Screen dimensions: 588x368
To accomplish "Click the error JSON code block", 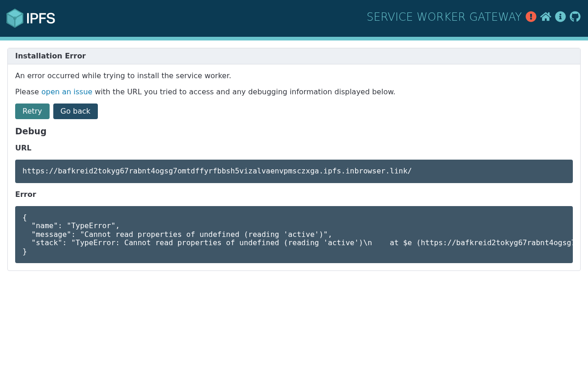I will coord(294,235).
